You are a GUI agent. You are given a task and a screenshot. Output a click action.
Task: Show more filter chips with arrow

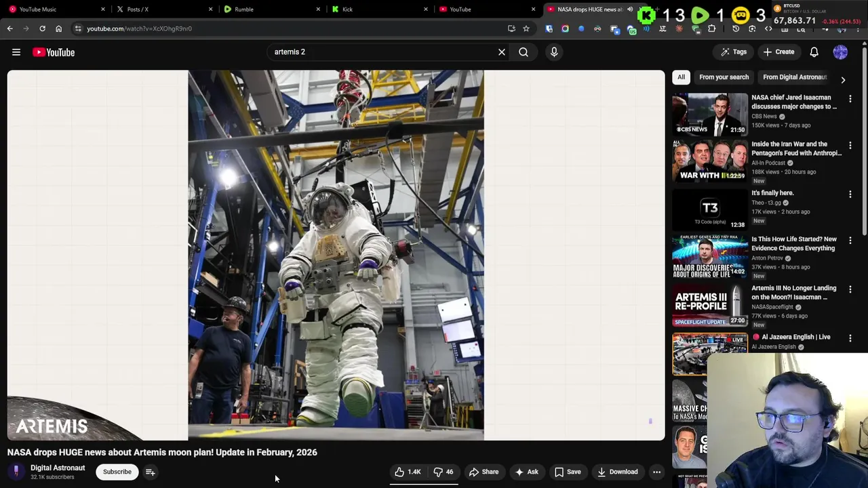(843, 79)
